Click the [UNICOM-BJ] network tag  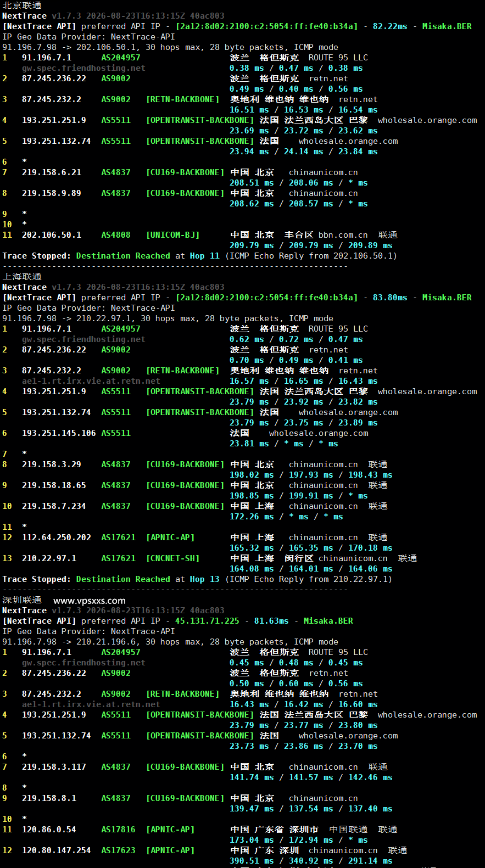point(172,235)
